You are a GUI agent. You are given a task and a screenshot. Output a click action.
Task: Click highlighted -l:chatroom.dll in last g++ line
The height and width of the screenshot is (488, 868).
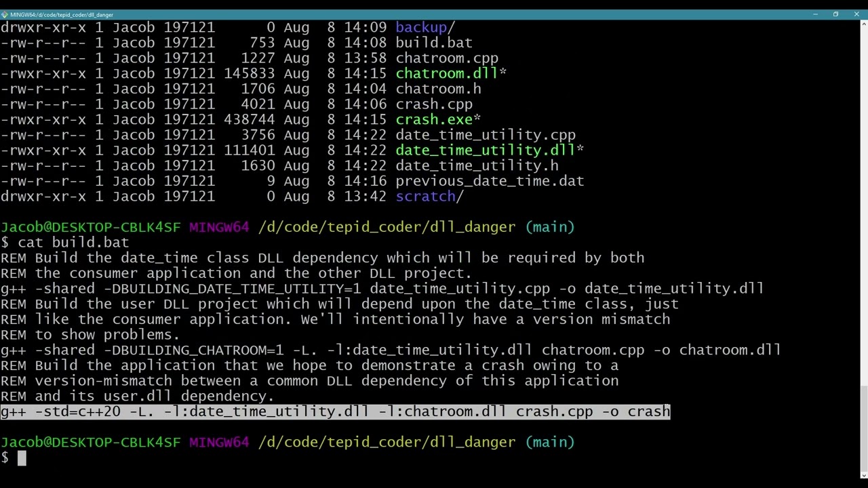coord(442,411)
